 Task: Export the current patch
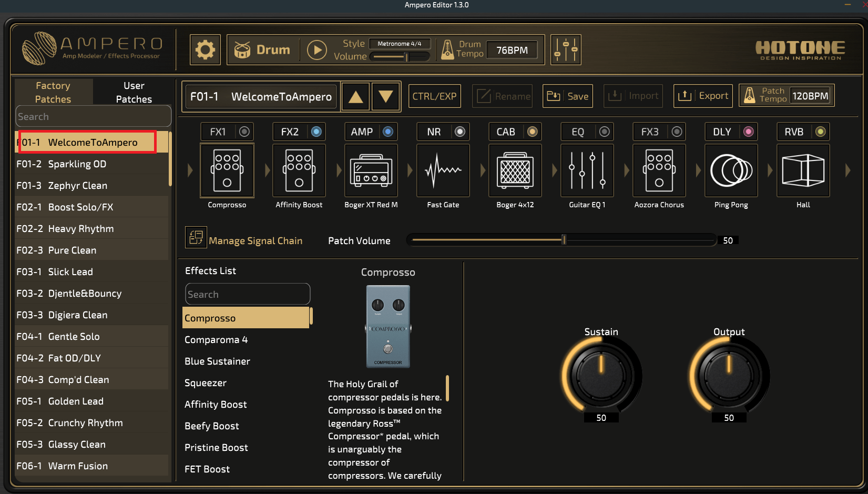click(x=703, y=96)
